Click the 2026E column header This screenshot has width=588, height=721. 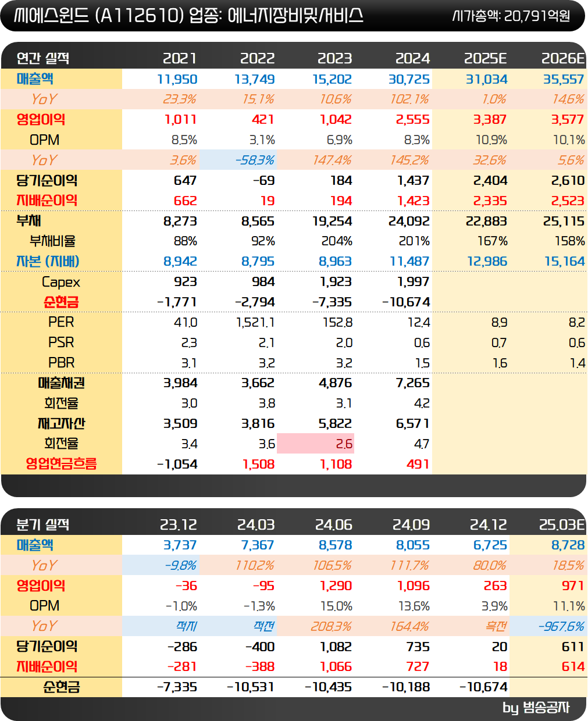tap(563, 58)
